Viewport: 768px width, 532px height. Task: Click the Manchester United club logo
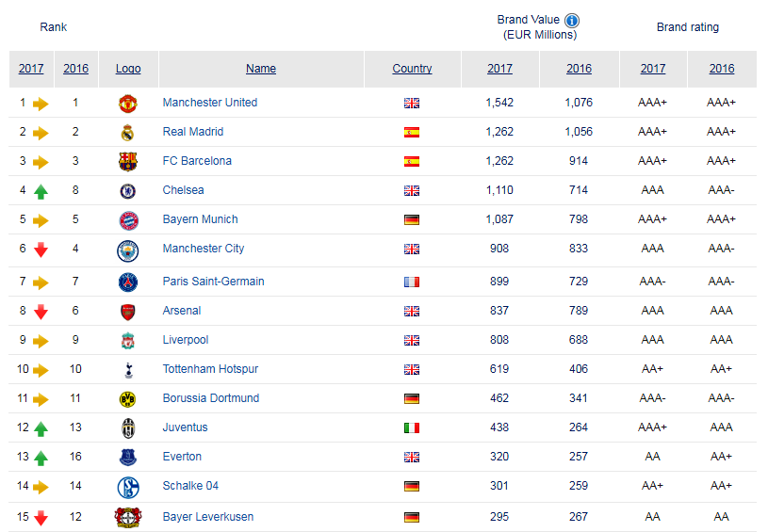coord(128,104)
